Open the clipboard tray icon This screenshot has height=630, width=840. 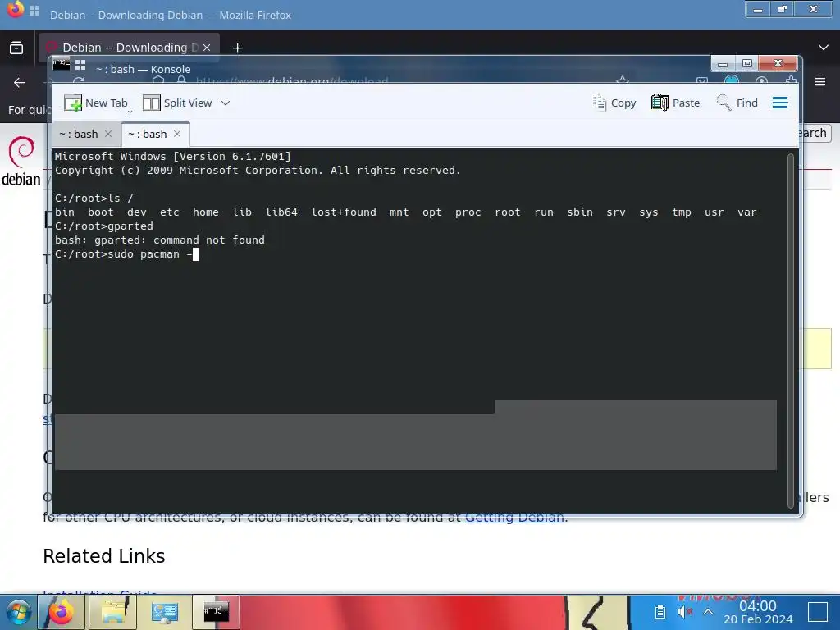coord(660,612)
